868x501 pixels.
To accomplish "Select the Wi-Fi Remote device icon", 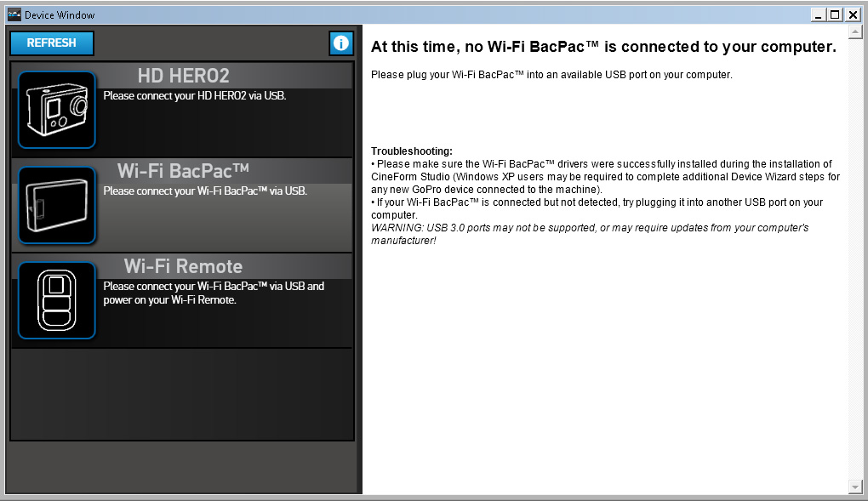I will [x=57, y=300].
